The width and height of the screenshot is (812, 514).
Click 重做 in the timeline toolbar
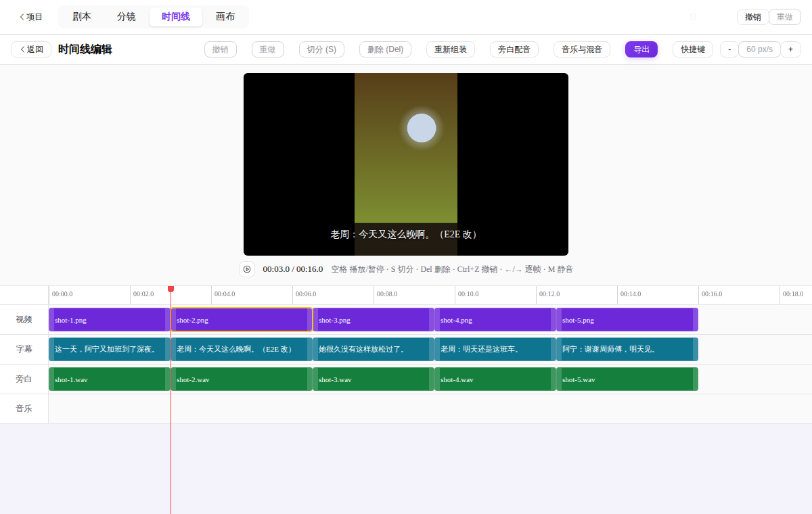point(267,49)
